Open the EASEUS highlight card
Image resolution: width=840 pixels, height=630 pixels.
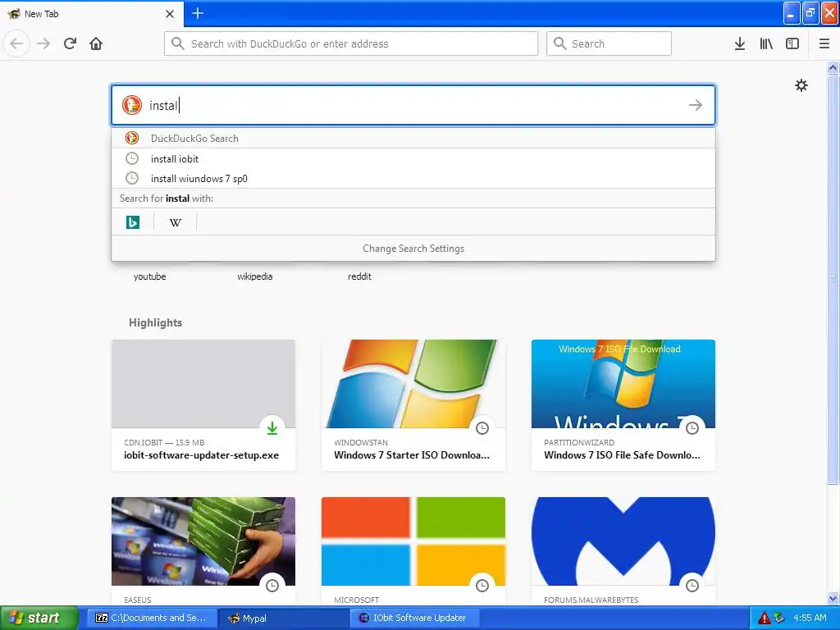203,551
